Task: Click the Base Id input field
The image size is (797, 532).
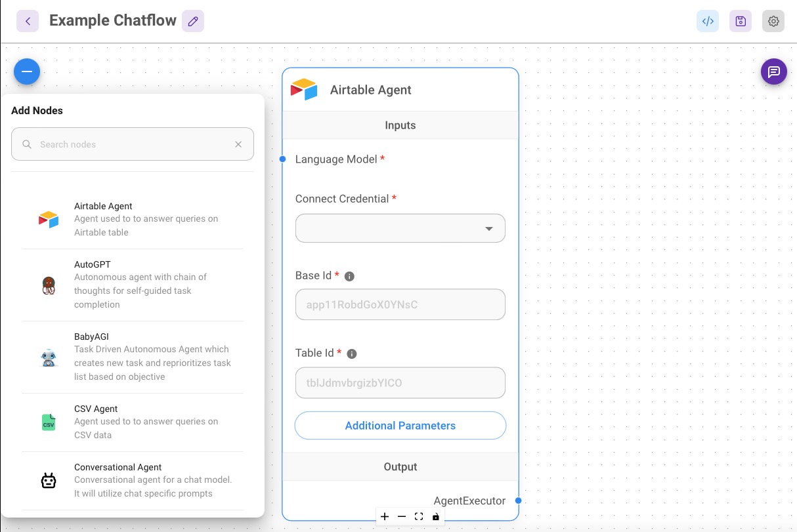Action: 400,304
